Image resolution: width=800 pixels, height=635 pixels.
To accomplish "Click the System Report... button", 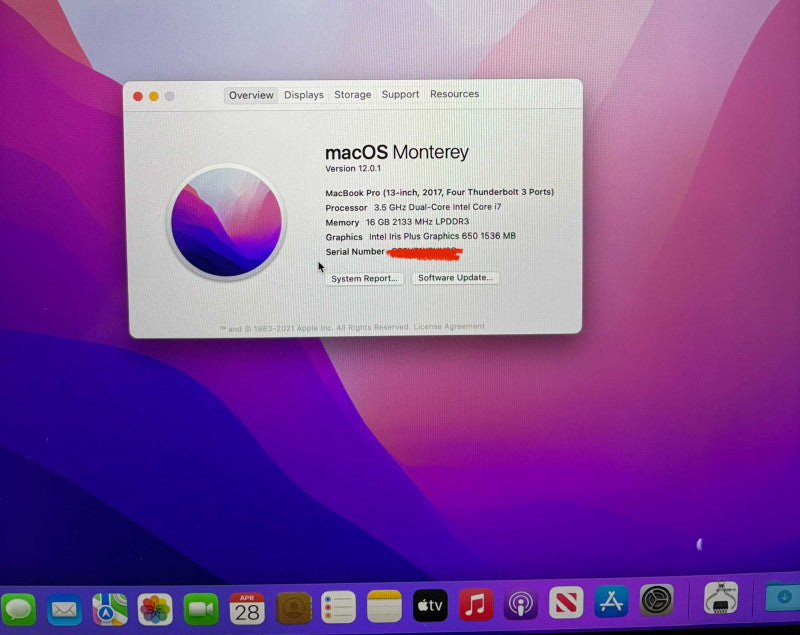I will 364,278.
